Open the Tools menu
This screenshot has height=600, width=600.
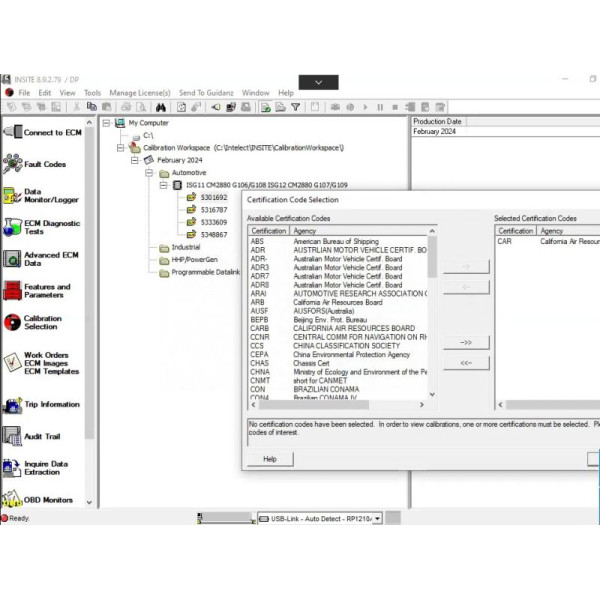(92, 93)
